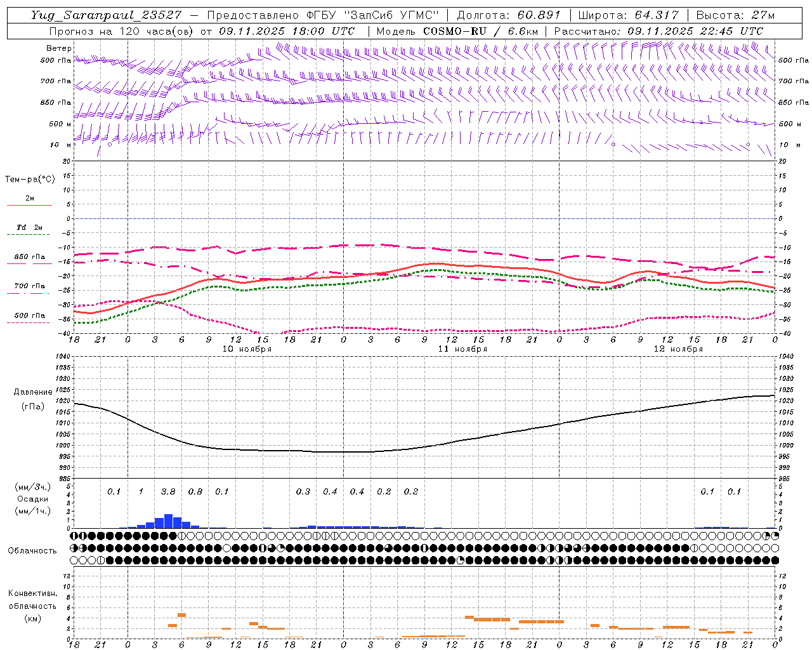Click the precipitation value "0.3"

[x=303, y=492]
